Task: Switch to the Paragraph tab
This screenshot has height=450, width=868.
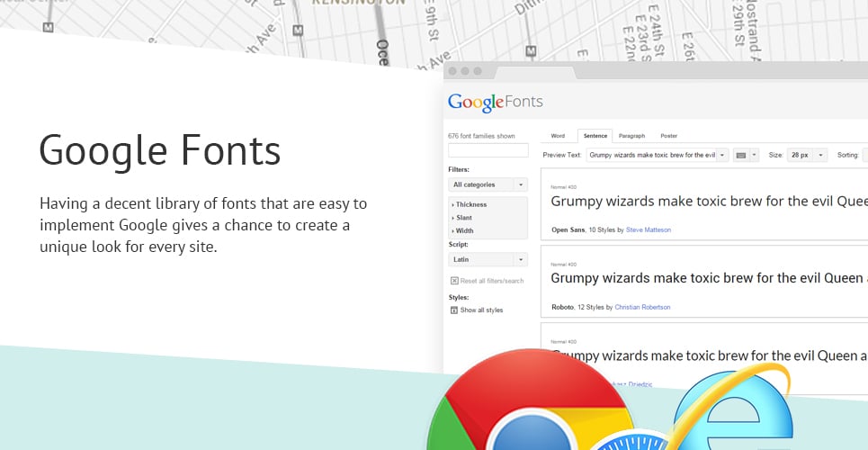Action: (631, 136)
